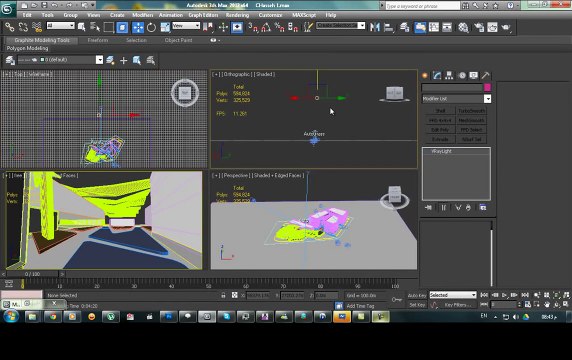Expand the Modifier List dropdown
The height and width of the screenshot is (360, 572).
[487, 99]
